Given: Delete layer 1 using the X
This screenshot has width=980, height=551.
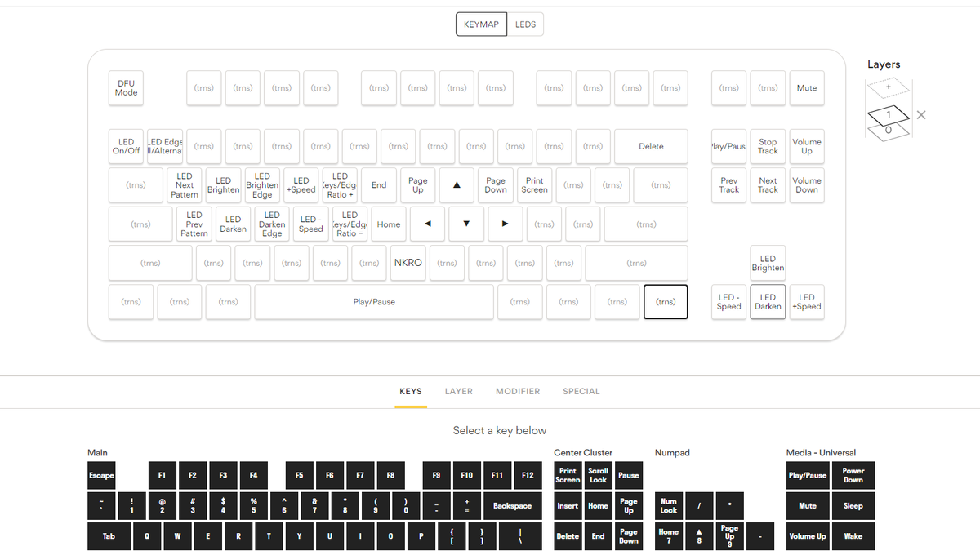Looking at the screenshot, I should (921, 115).
